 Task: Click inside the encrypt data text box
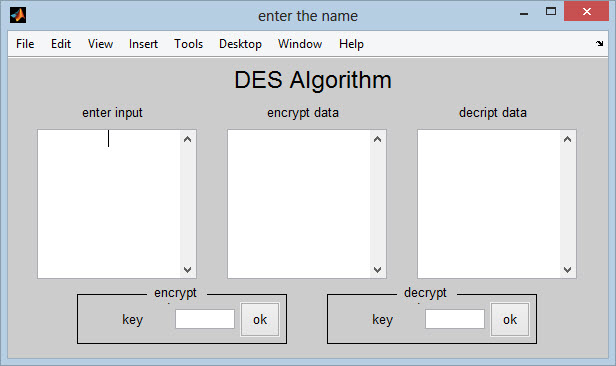click(x=299, y=204)
